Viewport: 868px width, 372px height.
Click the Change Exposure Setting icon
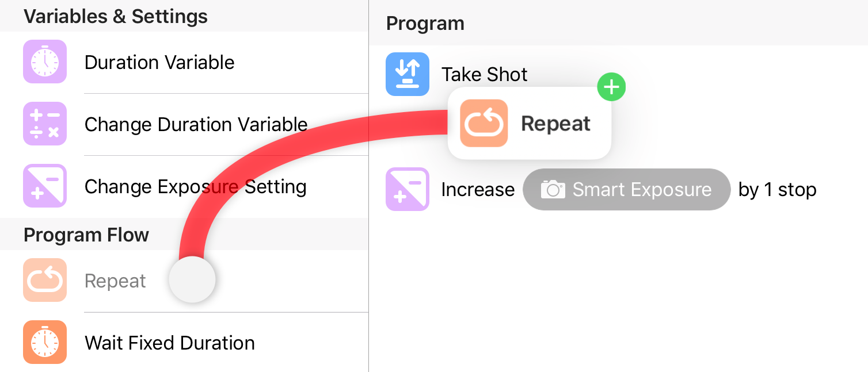click(45, 186)
